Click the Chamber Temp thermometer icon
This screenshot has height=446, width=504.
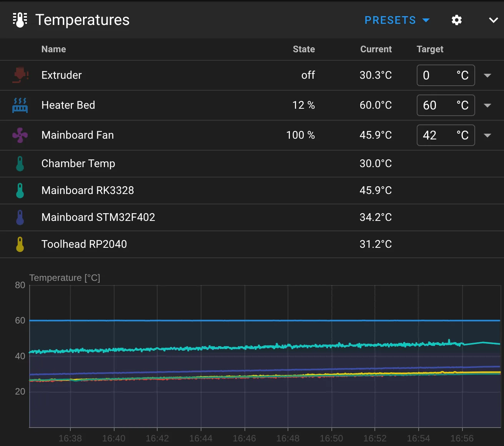pyautogui.click(x=20, y=163)
